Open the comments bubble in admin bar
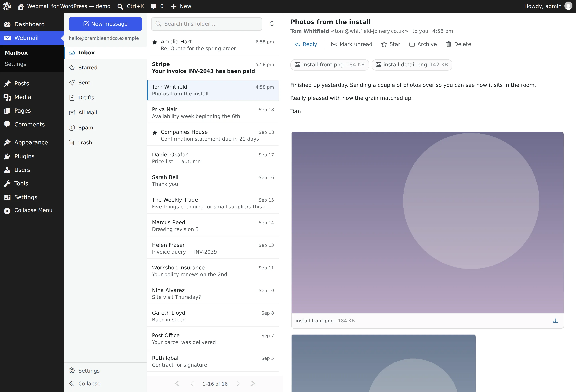Screen dimensions: 576x392 point(157,6)
